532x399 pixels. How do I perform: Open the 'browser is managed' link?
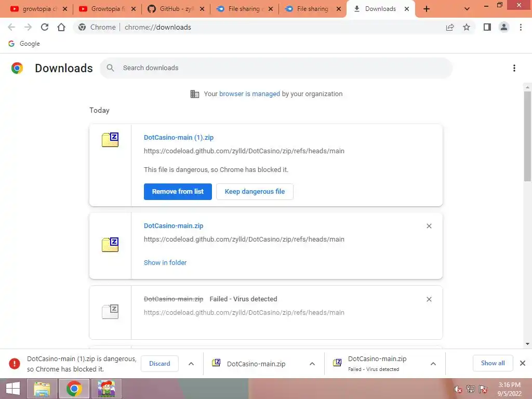tap(249, 94)
